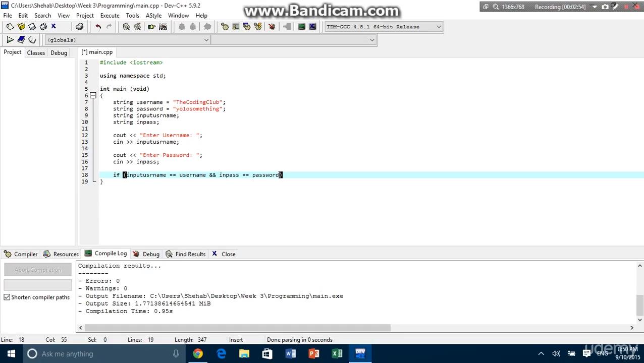The image size is (644, 363).
Task: Open the Edit menu
Action: (23, 16)
